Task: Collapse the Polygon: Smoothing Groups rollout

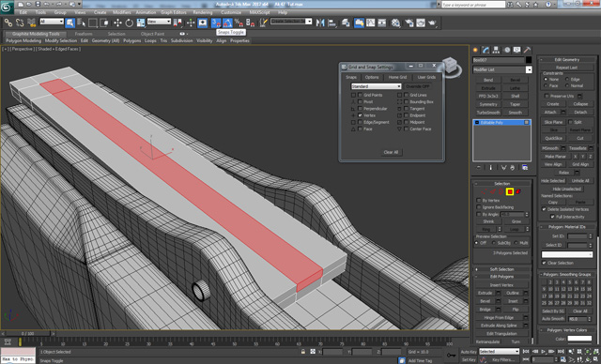Action: click(x=567, y=275)
